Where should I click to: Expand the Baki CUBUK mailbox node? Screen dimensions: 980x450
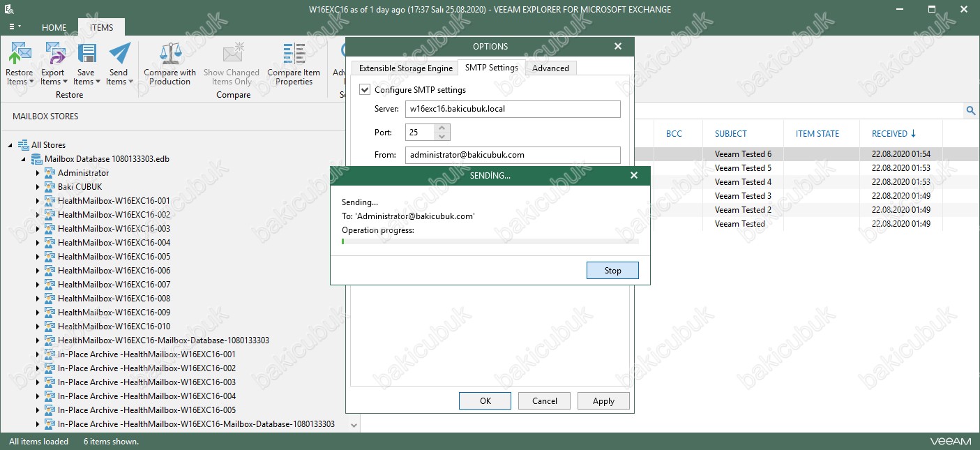pos(38,187)
